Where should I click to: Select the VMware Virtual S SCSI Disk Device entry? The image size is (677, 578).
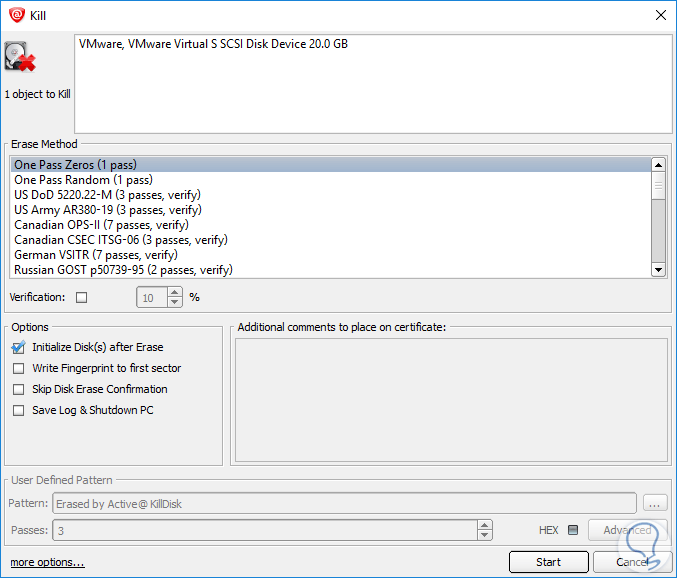pos(213,44)
